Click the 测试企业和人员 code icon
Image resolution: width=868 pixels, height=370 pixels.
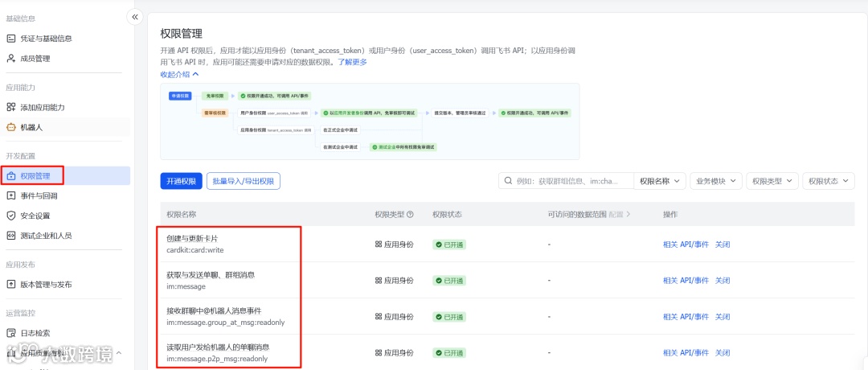10,236
